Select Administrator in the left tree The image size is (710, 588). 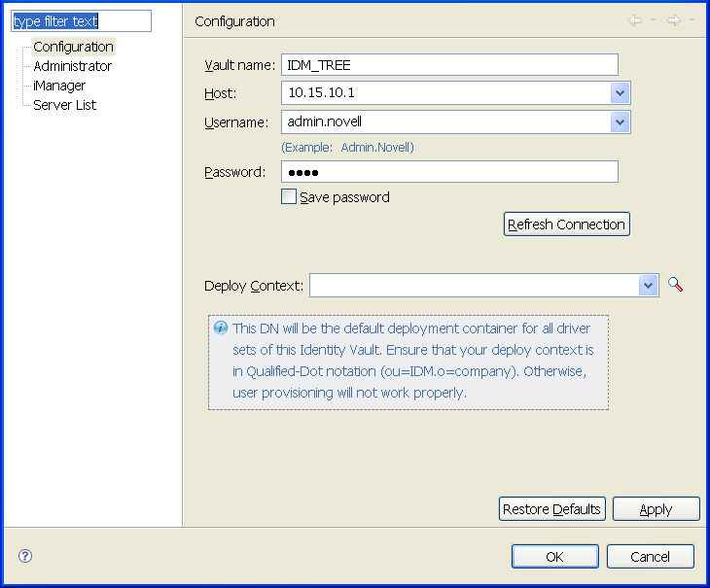click(x=72, y=66)
